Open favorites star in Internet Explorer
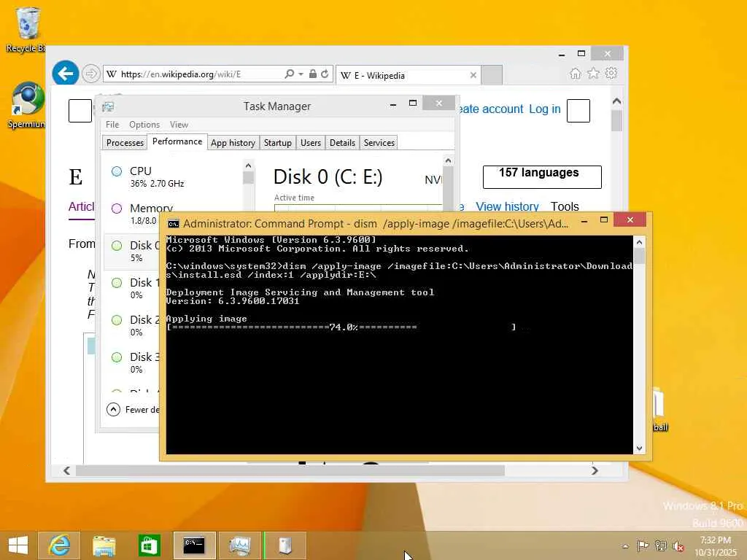 [593, 74]
